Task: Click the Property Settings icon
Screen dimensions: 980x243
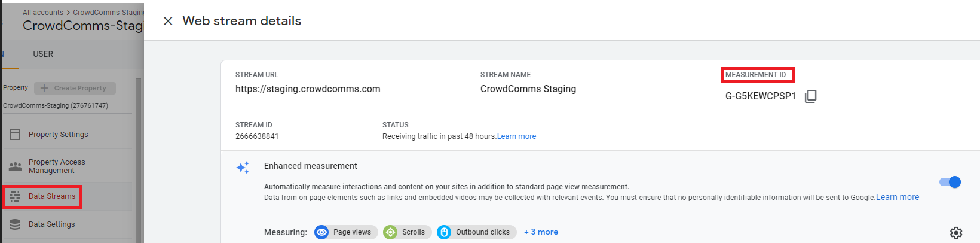Action: [x=15, y=135]
